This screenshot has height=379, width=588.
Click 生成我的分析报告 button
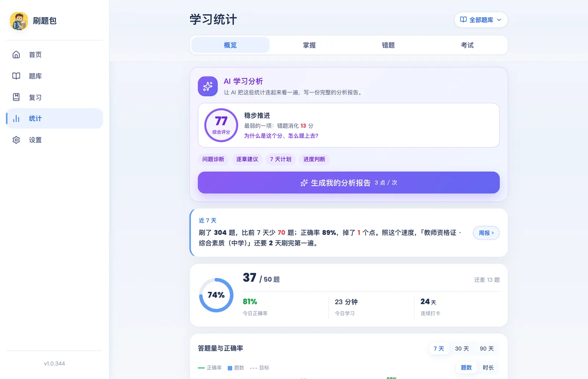click(349, 183)
